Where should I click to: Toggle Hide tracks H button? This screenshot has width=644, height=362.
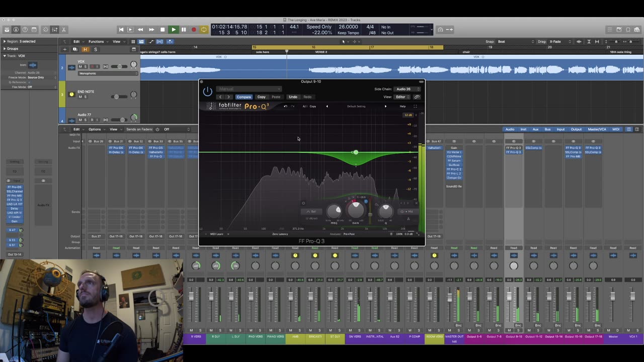tap(85, 49)
